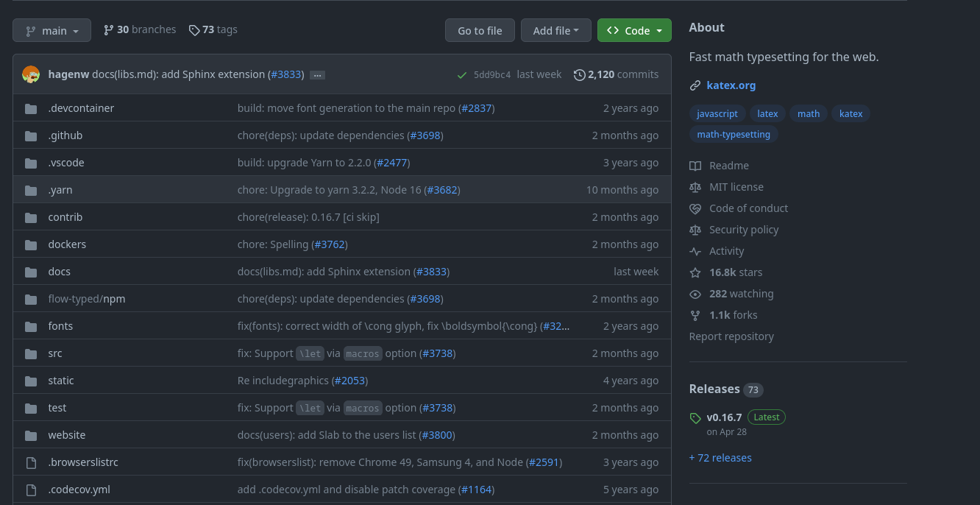Open the website directory
Viewport: 980px width, 505px height.
67,435
